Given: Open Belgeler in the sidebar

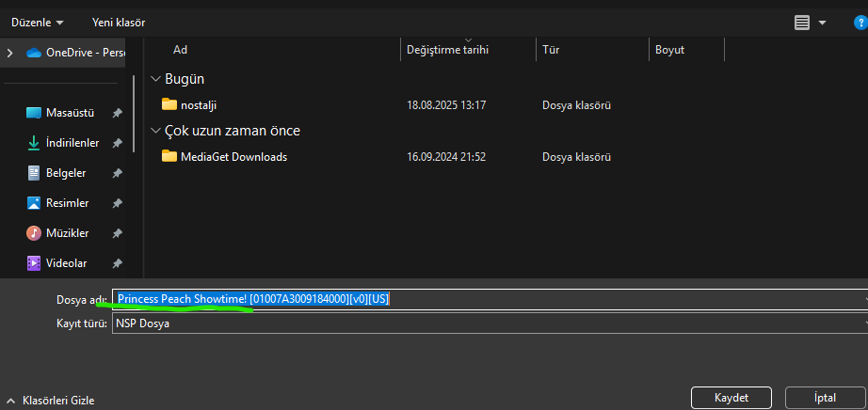Looking at the screenshot, I should pos(66,173).
